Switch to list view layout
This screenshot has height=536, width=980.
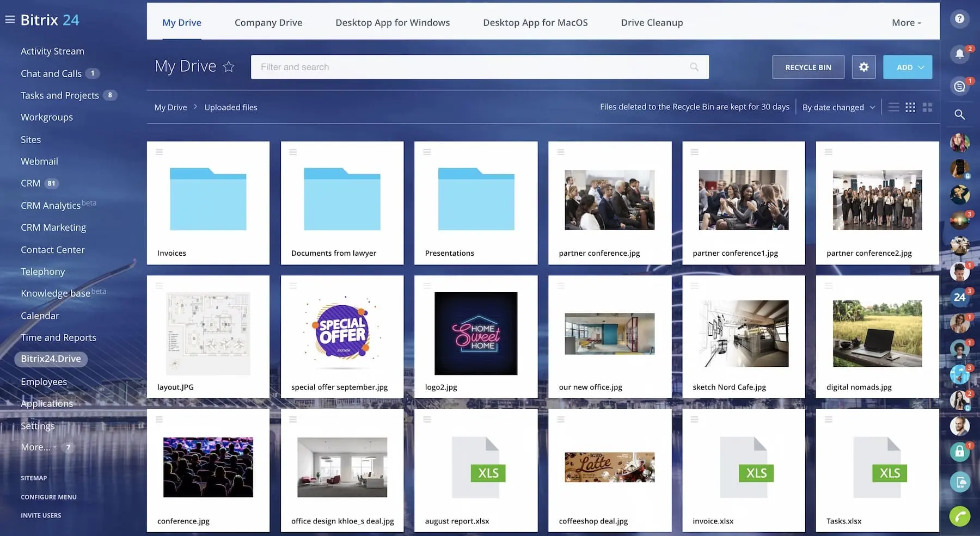893,107
